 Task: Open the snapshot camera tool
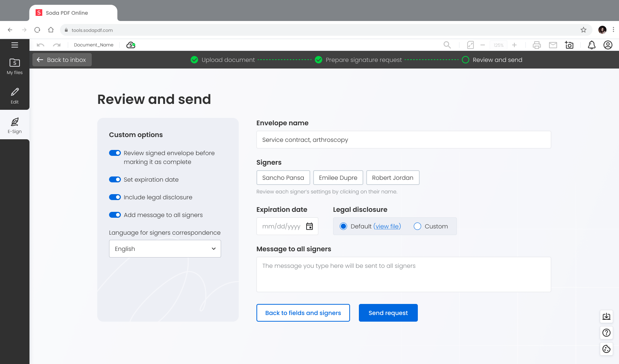[569, 45]
